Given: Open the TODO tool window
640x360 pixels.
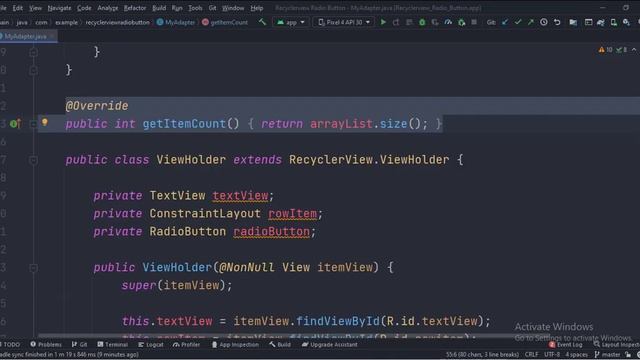Looking at the screenshot, I should pyautogui.click(x=10, y=344).
